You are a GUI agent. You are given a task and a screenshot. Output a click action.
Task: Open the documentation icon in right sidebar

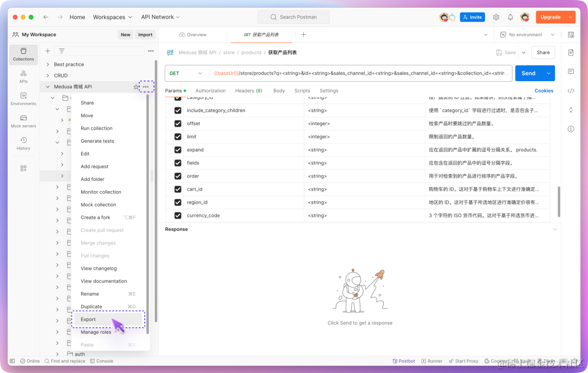coord(571,52)
